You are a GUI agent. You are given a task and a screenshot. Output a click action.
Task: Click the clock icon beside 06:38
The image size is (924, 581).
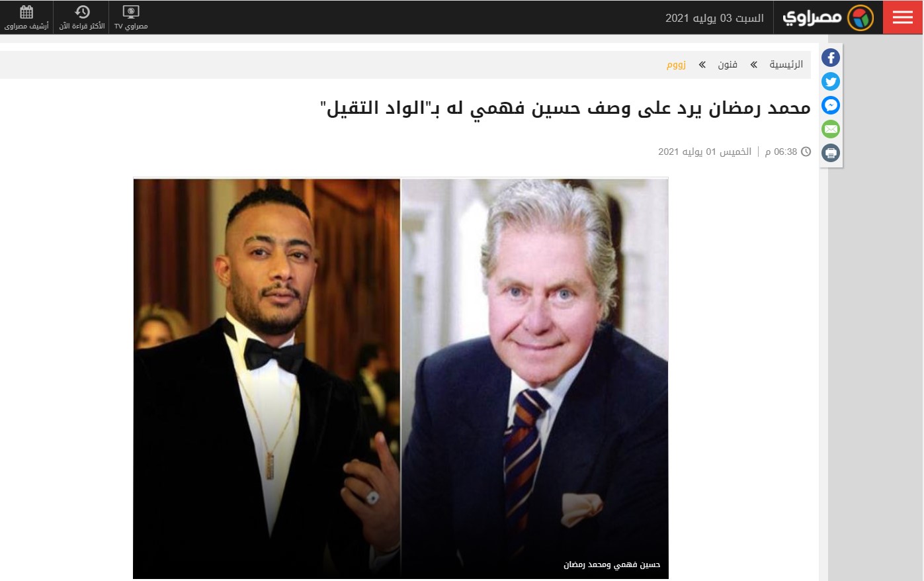806,152
